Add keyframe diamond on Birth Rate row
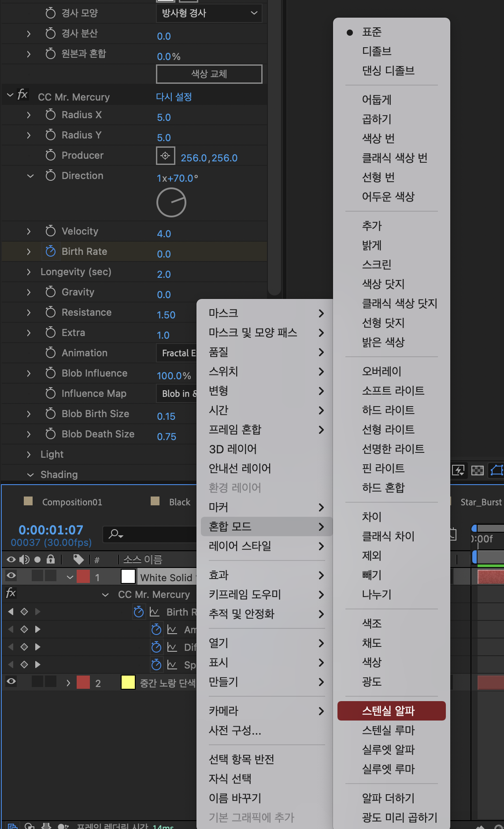The height and width of the screenshot is (829, 504). pos(24,612)
